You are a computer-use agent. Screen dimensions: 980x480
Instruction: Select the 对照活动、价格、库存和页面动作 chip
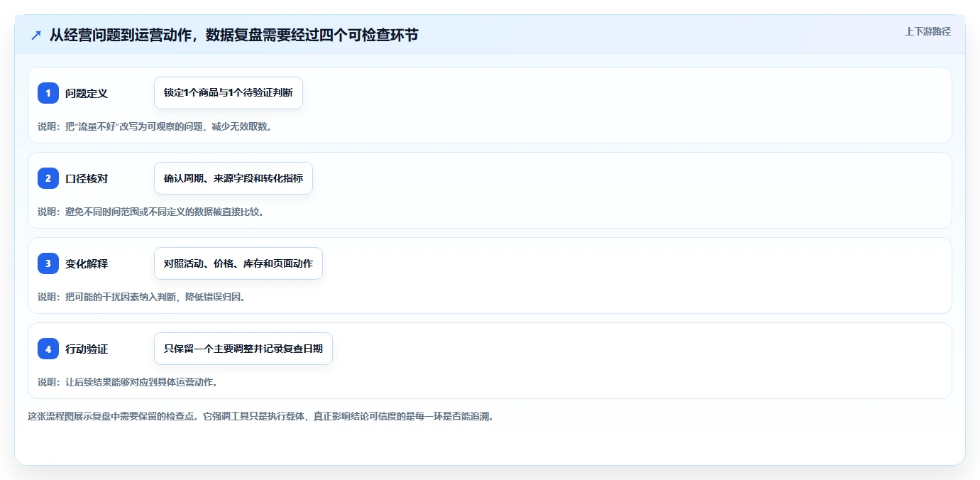238,263
